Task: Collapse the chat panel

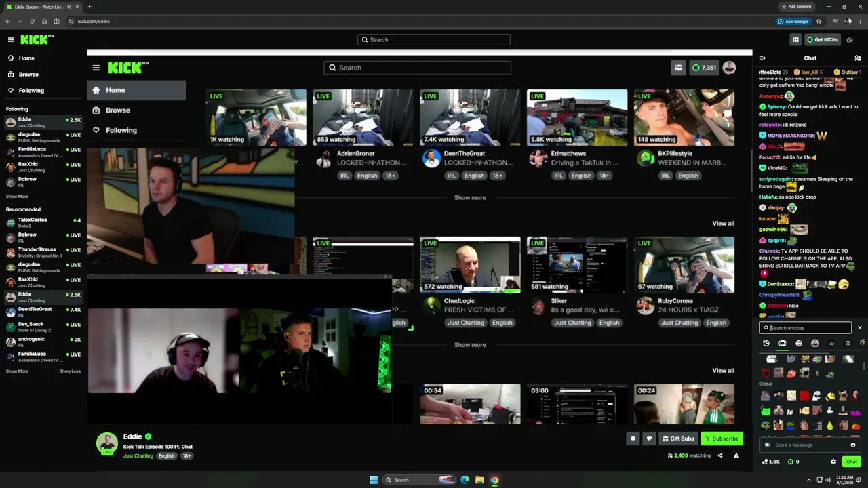Action: 763,58
